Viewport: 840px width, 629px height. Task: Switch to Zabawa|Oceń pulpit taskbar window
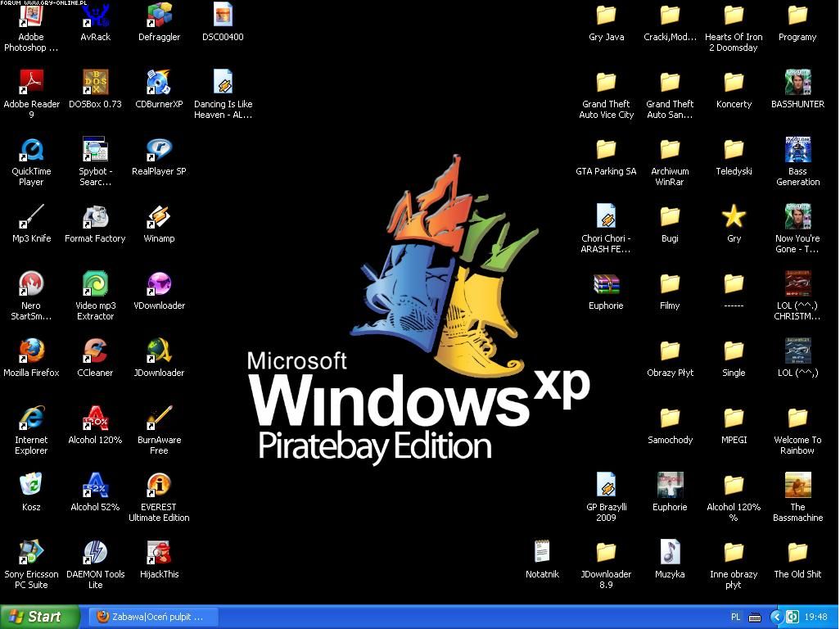pos(152,617)
